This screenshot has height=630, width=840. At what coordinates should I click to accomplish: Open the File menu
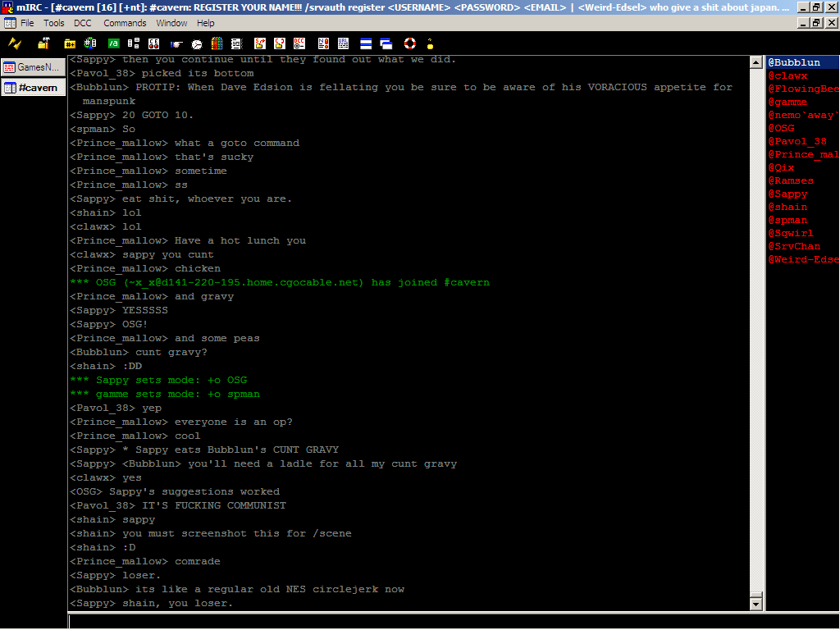pos(27,23)
